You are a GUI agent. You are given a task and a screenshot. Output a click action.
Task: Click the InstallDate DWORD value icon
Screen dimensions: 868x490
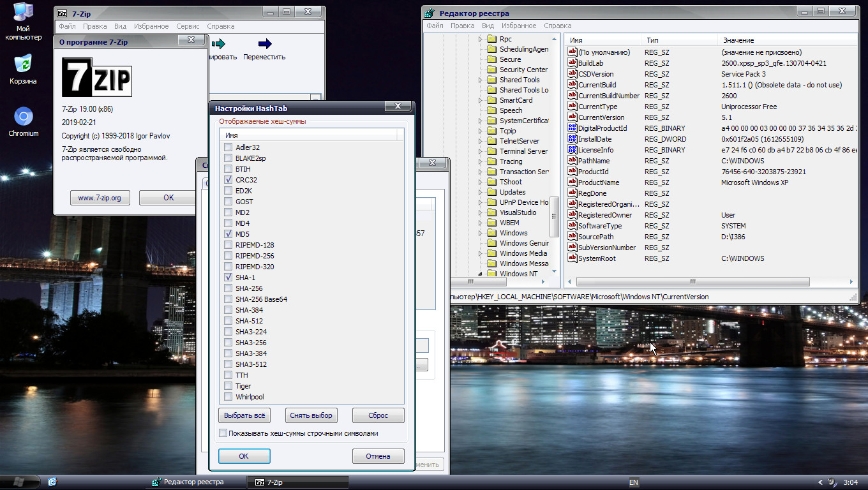coord(572,139)
